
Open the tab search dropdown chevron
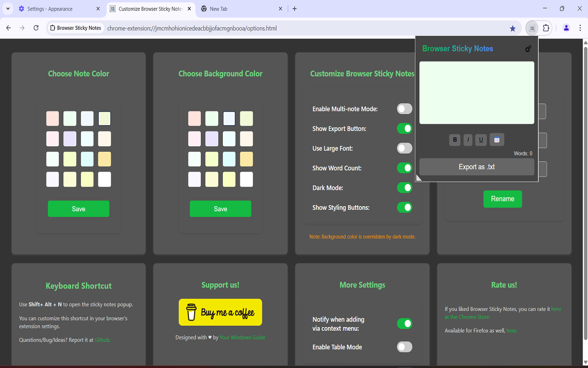8,9
